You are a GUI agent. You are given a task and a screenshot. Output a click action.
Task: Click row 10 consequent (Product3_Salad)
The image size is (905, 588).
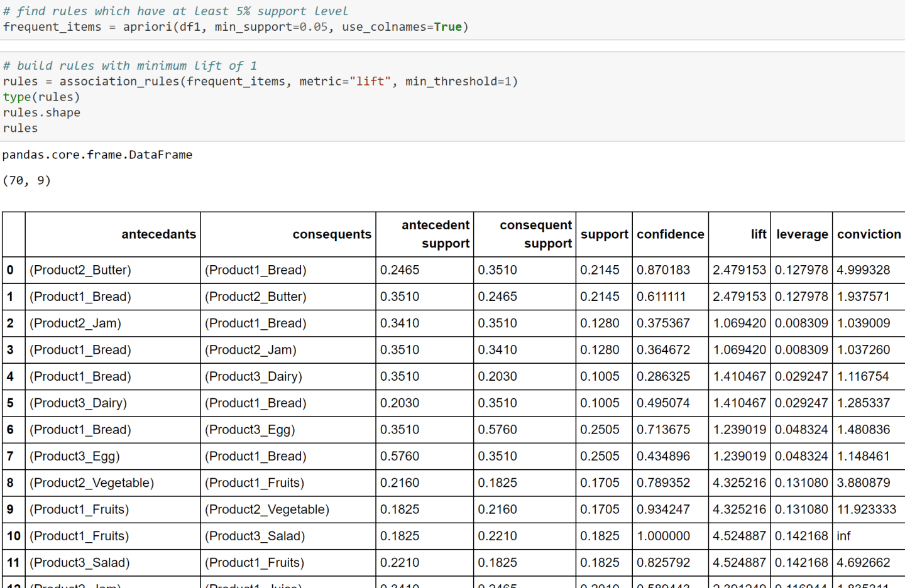[x=255, y=536]
